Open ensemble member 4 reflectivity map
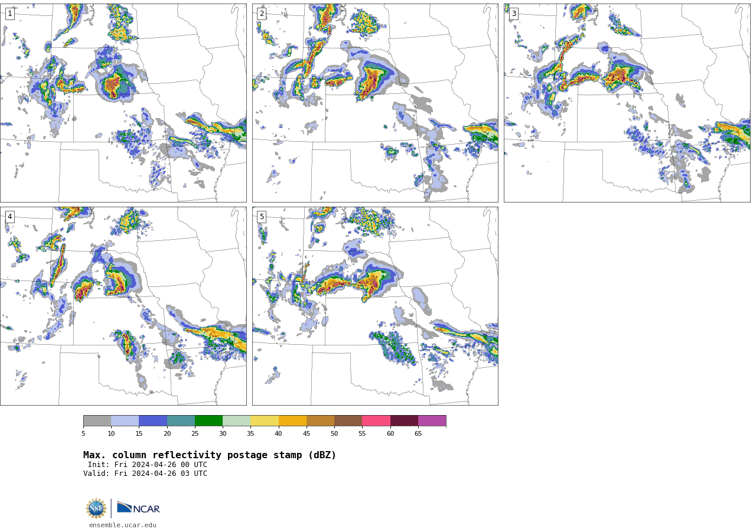 pyautogui.click(x=123, y=306)
